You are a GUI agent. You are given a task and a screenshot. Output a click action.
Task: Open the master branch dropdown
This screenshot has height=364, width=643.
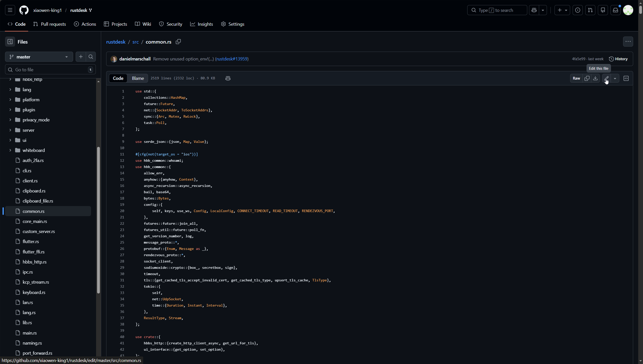pyautogui.click(x=39, y=57)
